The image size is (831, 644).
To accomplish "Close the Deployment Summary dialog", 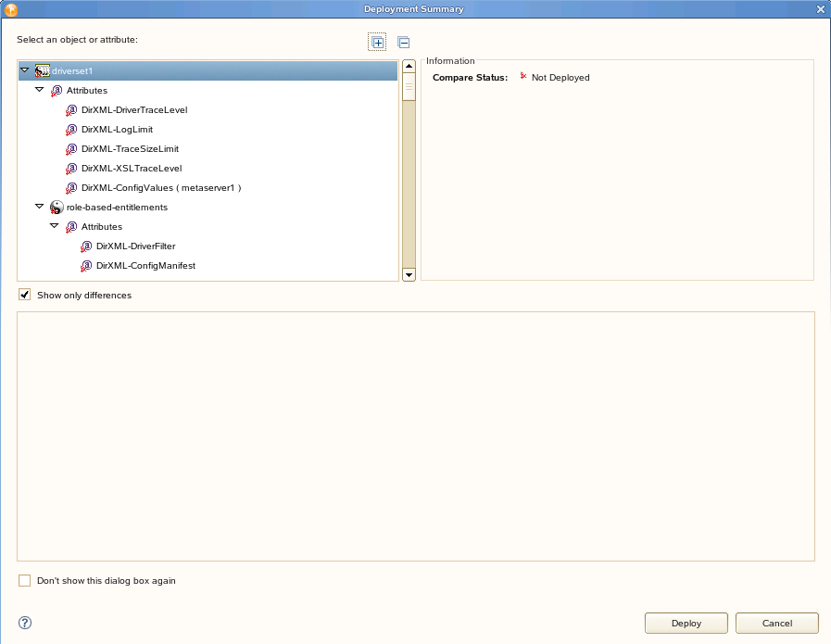I will pos(821,9).
